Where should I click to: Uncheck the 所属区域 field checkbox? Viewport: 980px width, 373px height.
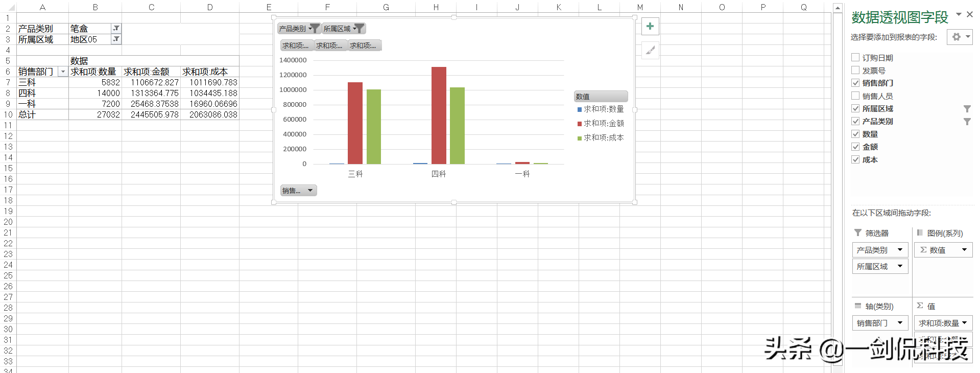(x=855, y=108)
